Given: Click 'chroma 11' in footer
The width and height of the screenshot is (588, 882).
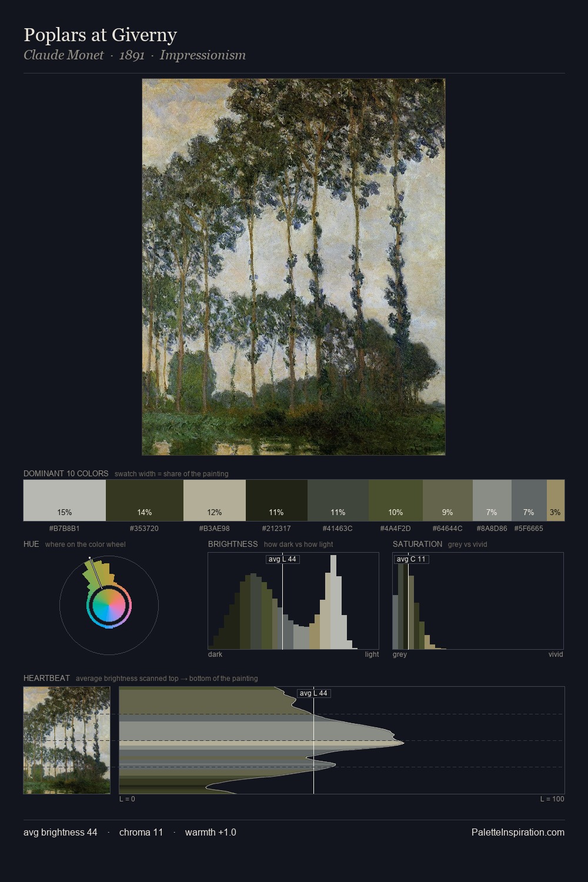Looking at the screenshot, I should pos(141,833).
